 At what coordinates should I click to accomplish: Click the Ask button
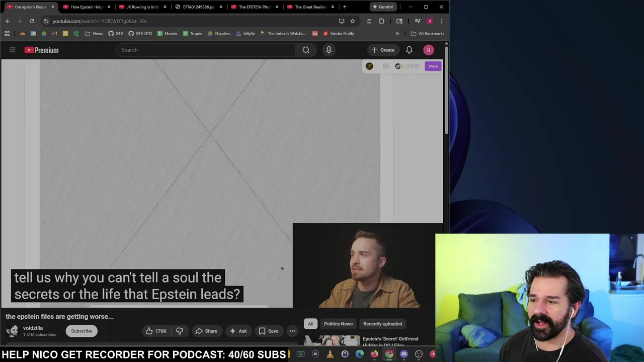(x=237, y=331)
